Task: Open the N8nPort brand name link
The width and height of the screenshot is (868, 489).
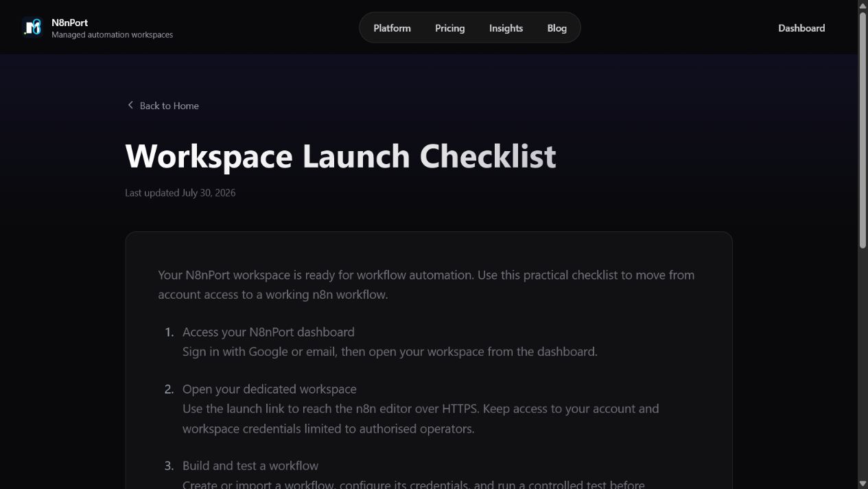Action: 70,23
